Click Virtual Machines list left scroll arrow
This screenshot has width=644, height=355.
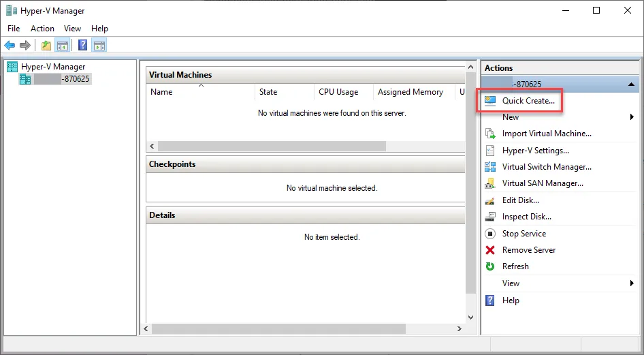(152, 146)
